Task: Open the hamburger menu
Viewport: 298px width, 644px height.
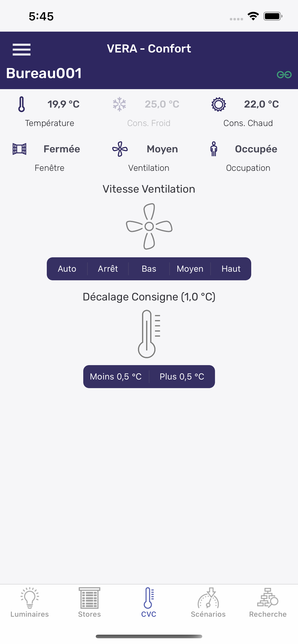Action: coord(22,49)
